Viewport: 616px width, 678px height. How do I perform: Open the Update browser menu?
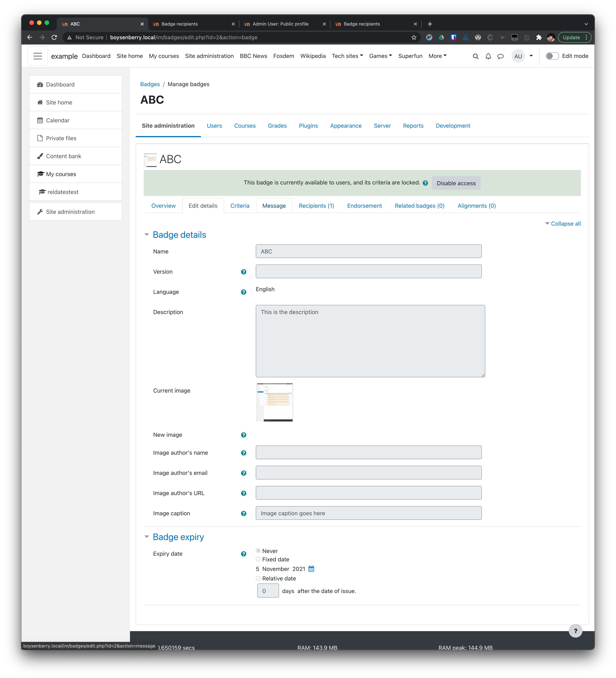(574, 37)
